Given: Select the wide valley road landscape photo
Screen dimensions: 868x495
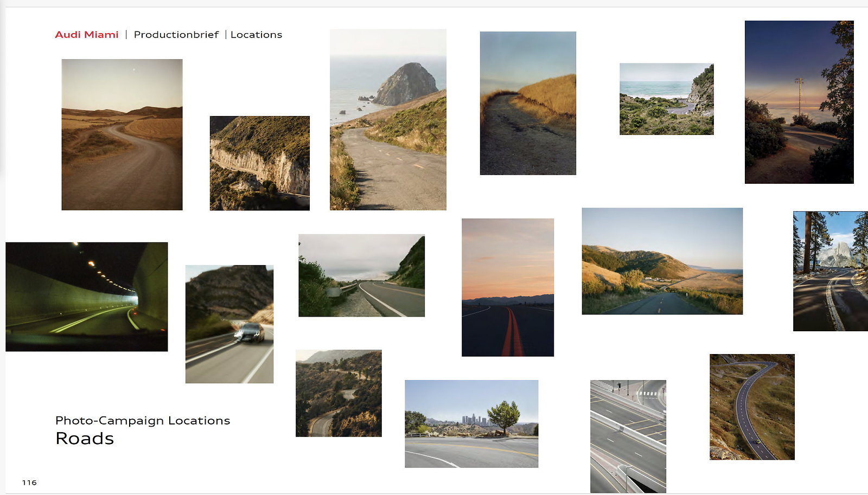Looking at the screenshot, I should click(662, 261).
